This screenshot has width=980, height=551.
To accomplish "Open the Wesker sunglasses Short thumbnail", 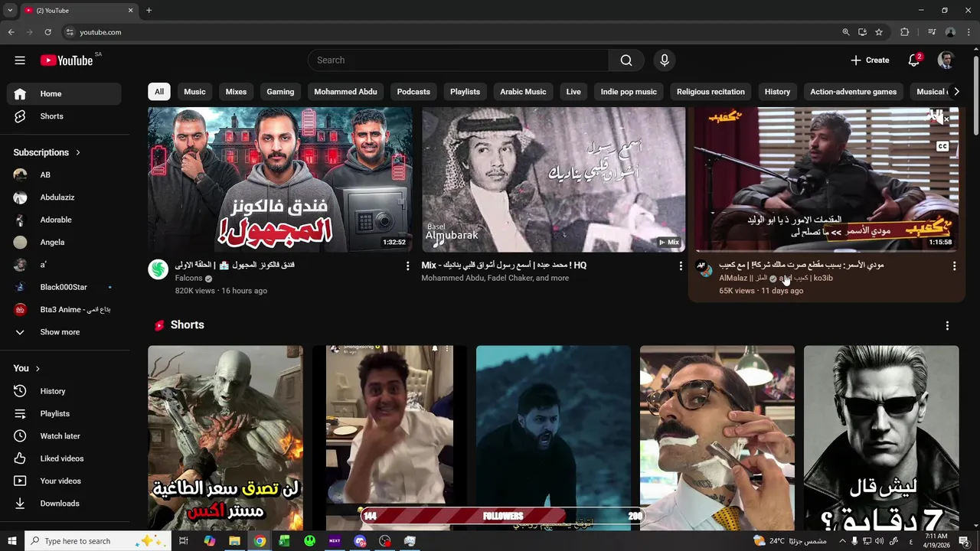I will point(881,438).
